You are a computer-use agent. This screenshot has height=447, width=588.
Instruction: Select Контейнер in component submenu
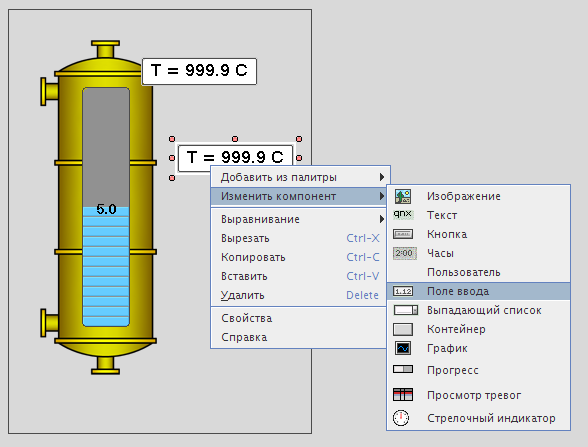pyautogui.click(x=478, y=330)
